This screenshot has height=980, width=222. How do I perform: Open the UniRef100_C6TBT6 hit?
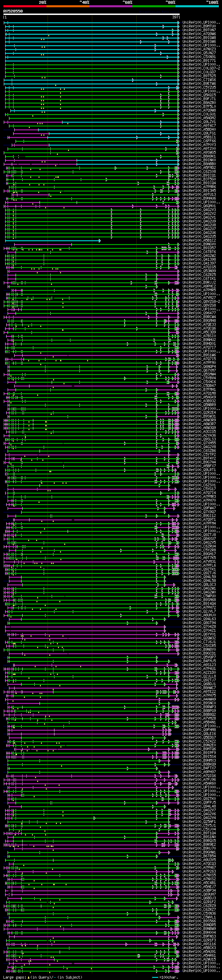pos(199,252)
